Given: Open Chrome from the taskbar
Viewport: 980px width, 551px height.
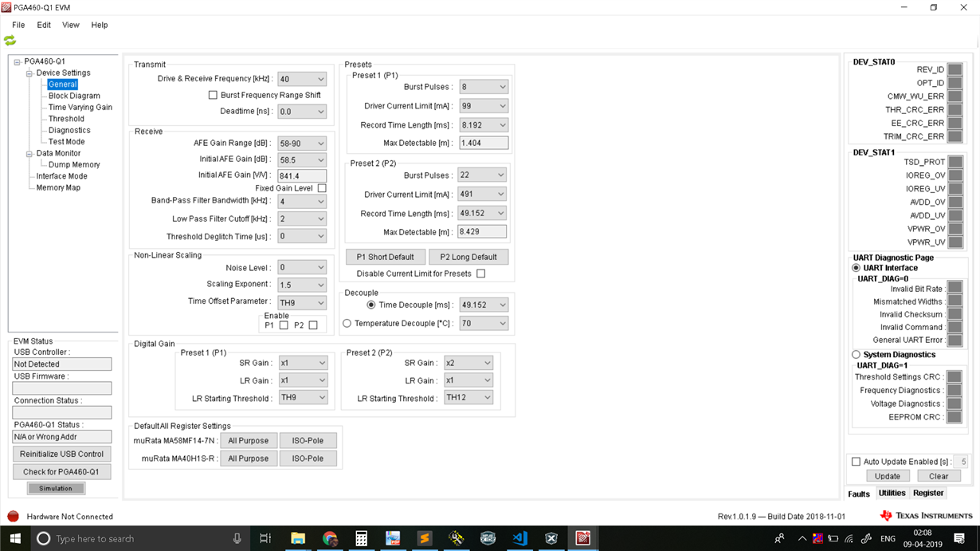Looking at the screenshot, I should click(x=330, y=538).
